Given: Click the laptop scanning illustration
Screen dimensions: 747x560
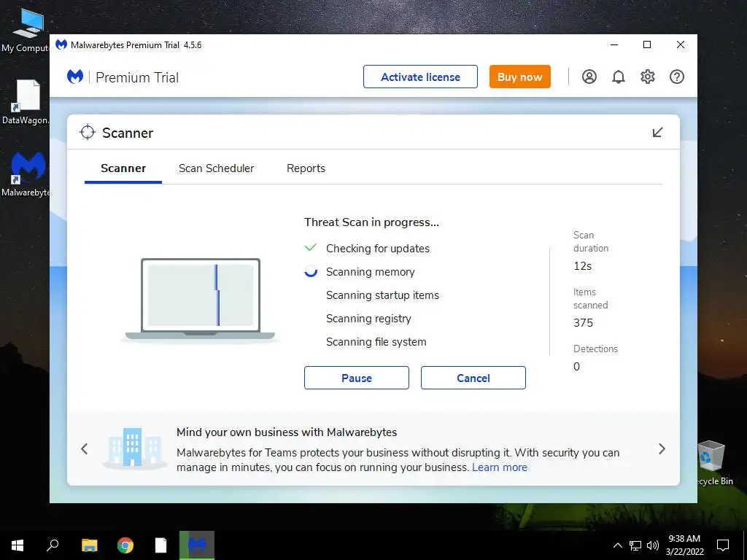Looking at the screenshot, I should click(x=200, y=300).
